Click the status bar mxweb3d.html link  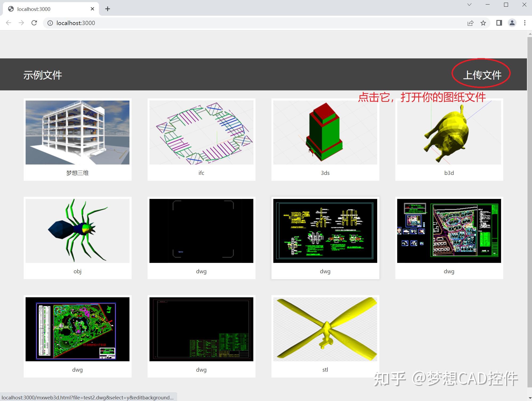tap(85, 397)
